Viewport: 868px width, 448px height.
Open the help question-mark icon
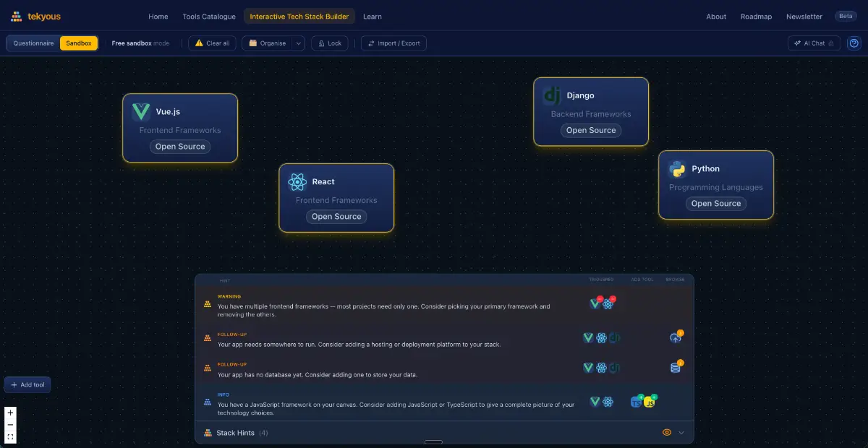854,43
